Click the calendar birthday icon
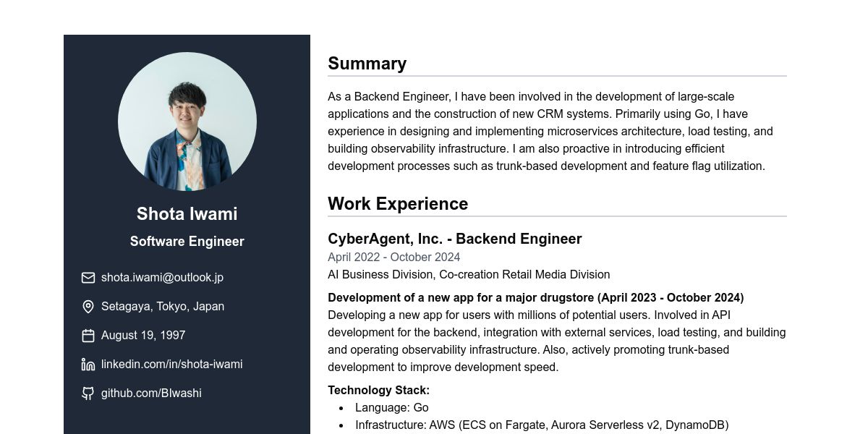Viewport: 868px width, 434px height. click(x=88, y=336)
